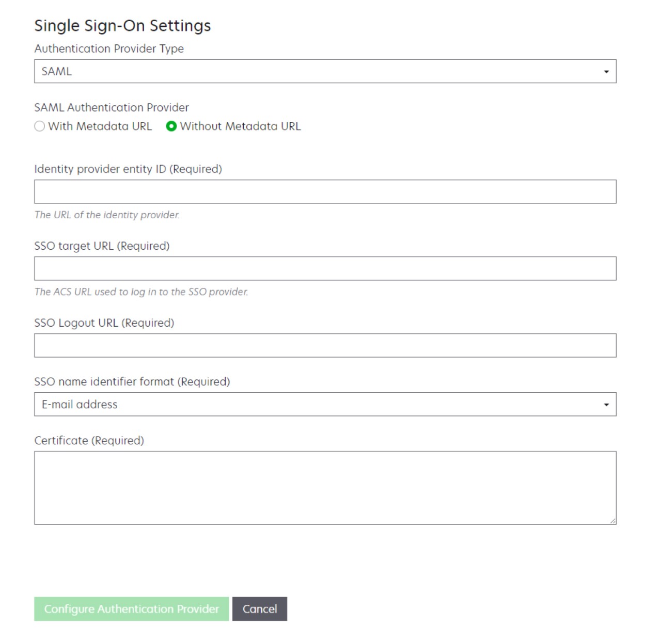
Task: Choose With Metadata URL for SAML provider
Action: click(39, 126)
